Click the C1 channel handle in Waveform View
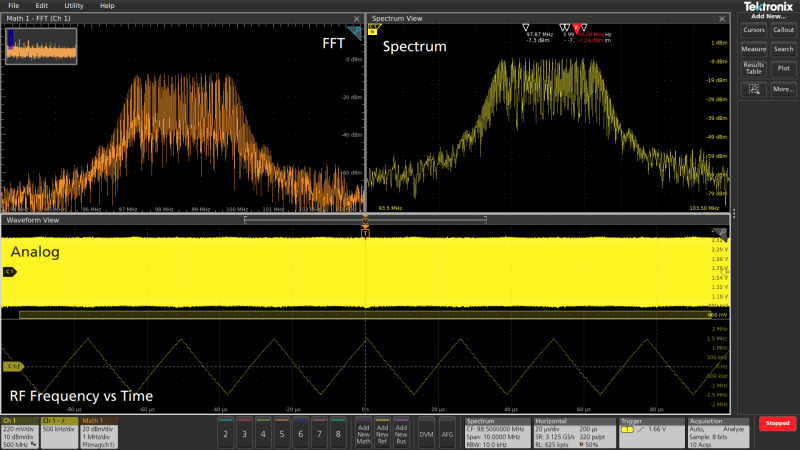800x450 pixels. [10, 272]
